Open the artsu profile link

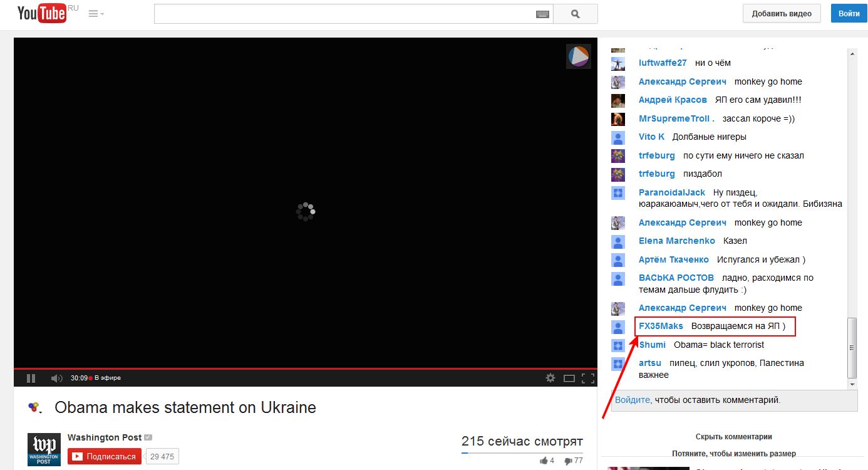click(650, 363)
